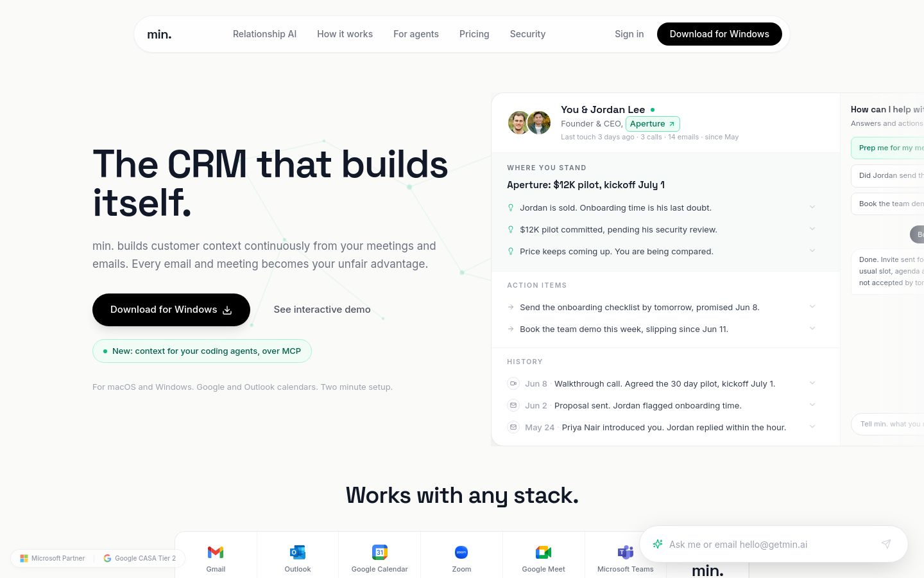Click the lightbulb icon beside "$12K pilot committed"

pyautogui.click(x=511, y=229)
